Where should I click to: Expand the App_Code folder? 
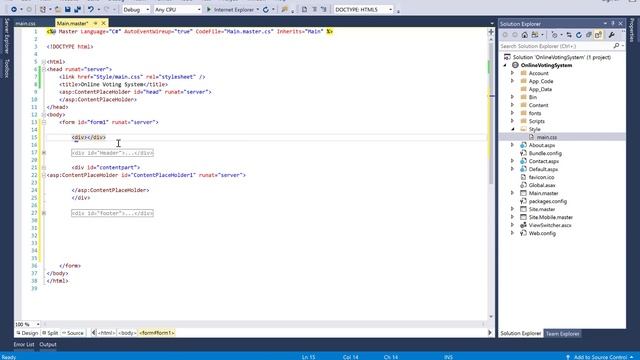[513, 81]
